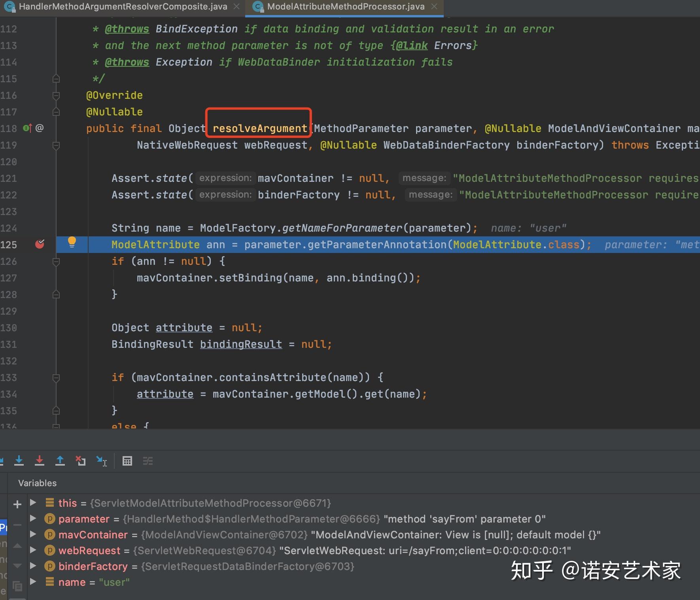Image resolution: width=700 pixels, height=600 pixels.
Task: Expand the 'mavContainer' variable node
Action: pyautogui.click(x=33, y=534)
